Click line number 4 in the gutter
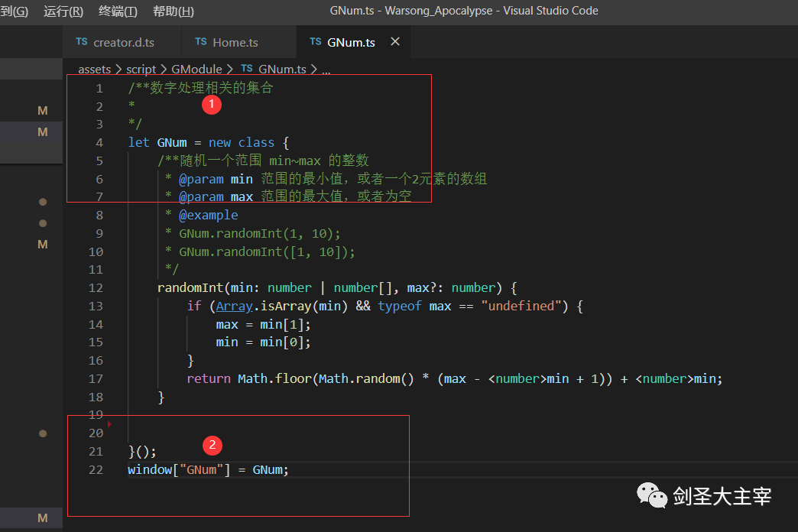The image size is (798, 532). point(99,142)
